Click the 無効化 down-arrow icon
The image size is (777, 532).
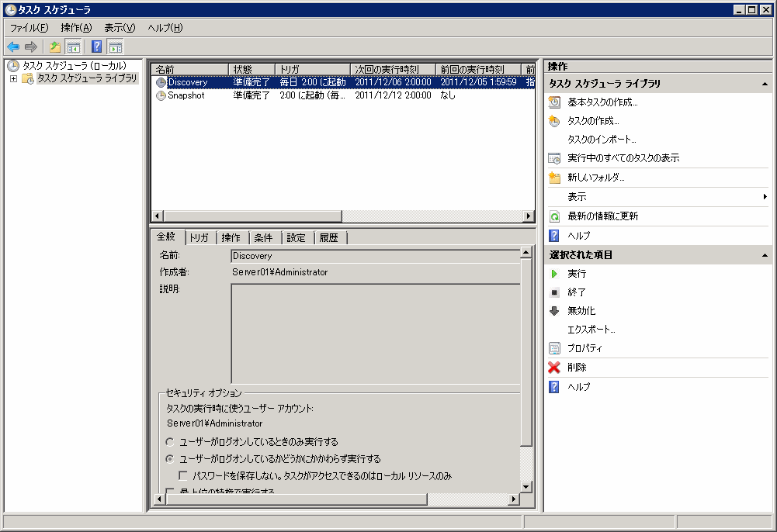(554, 311)
